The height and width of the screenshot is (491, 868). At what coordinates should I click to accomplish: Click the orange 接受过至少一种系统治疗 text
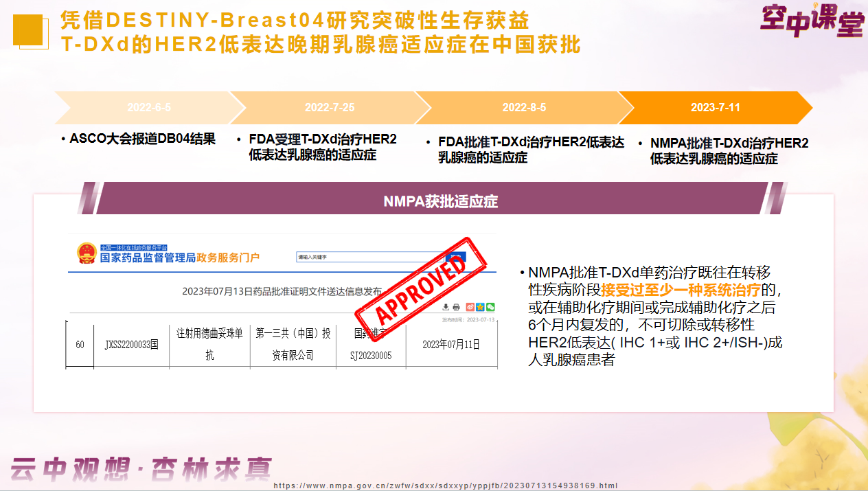(x=680, y=290)
